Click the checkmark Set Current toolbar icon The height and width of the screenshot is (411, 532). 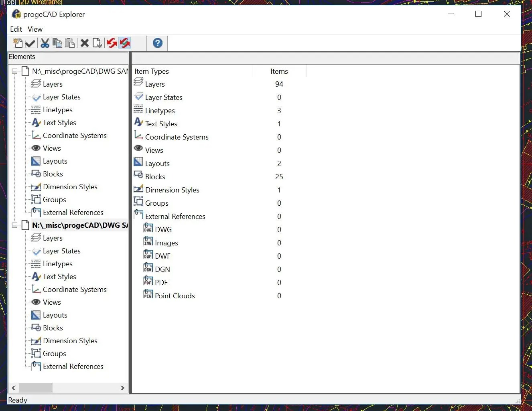[30, 43]
